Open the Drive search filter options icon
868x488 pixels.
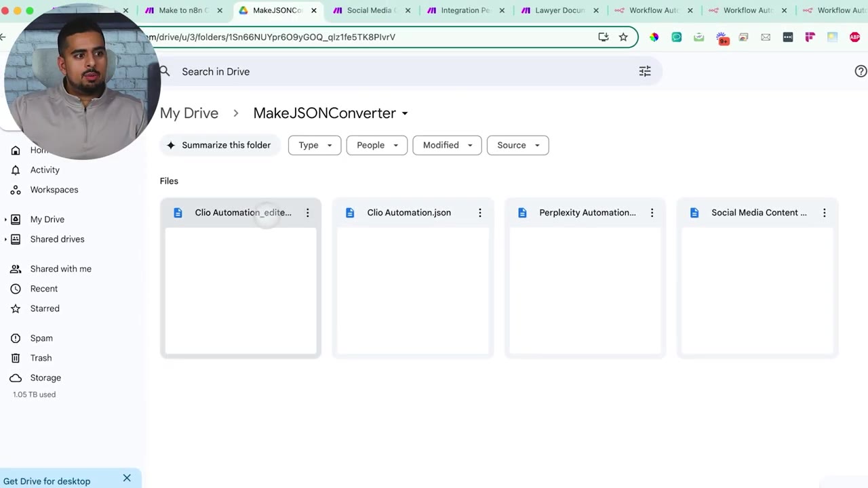[x=645, y=71]
